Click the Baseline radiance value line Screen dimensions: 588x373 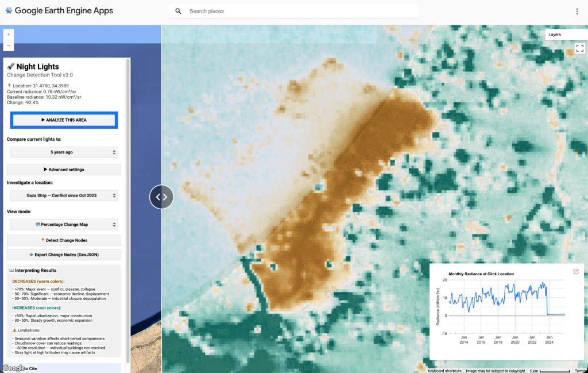coord(44,97)
